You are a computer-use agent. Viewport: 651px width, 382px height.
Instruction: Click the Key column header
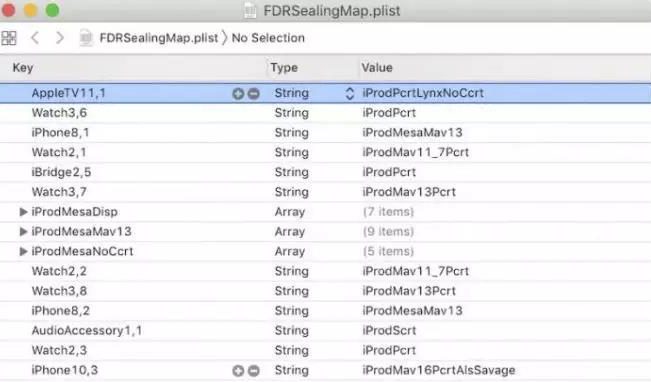(x=23, y=68)
